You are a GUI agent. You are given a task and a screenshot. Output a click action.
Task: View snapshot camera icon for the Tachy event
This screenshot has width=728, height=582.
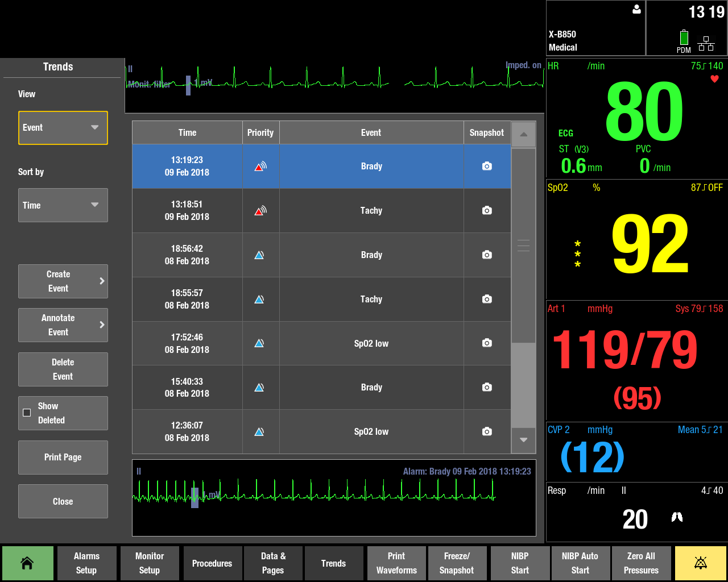487,210
